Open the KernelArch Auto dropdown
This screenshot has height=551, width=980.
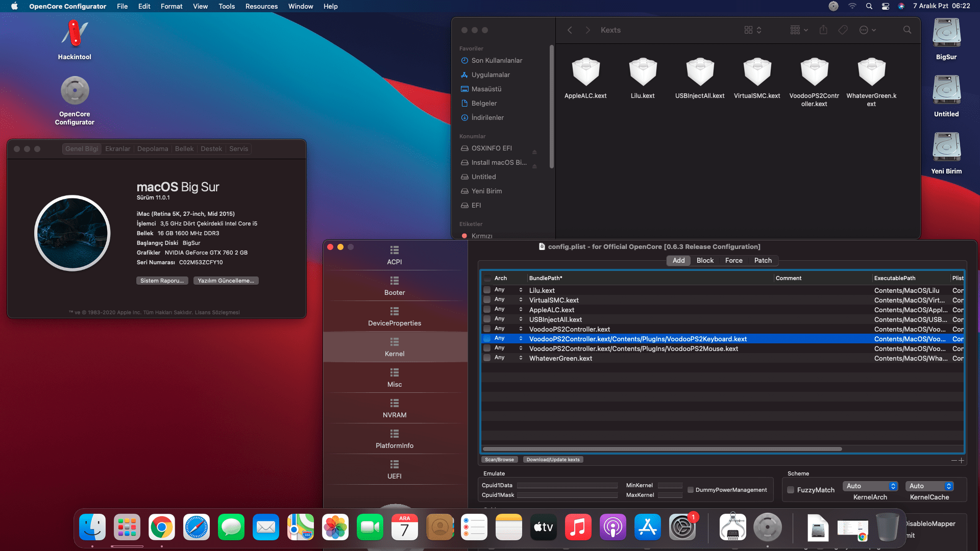click(870, 486)
